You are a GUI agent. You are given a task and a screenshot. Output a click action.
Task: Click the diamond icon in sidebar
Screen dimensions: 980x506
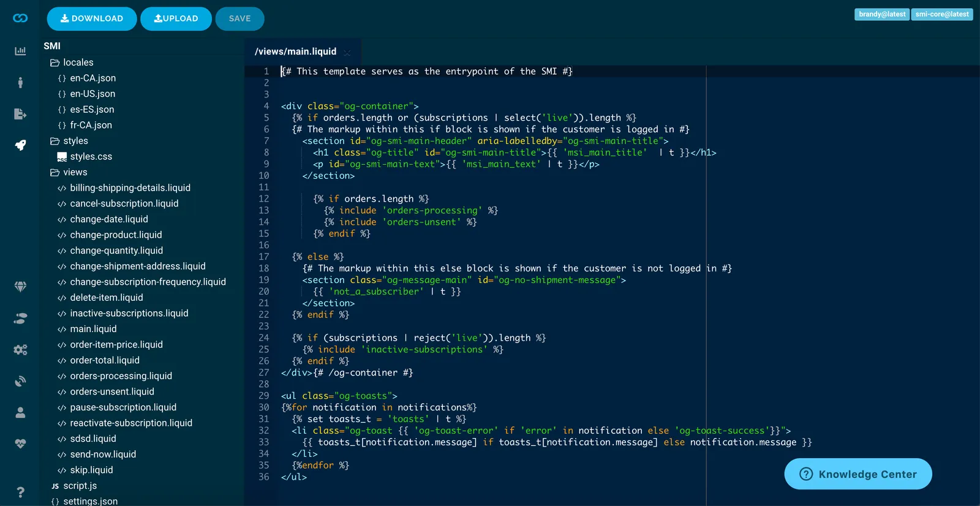point(20,287)
